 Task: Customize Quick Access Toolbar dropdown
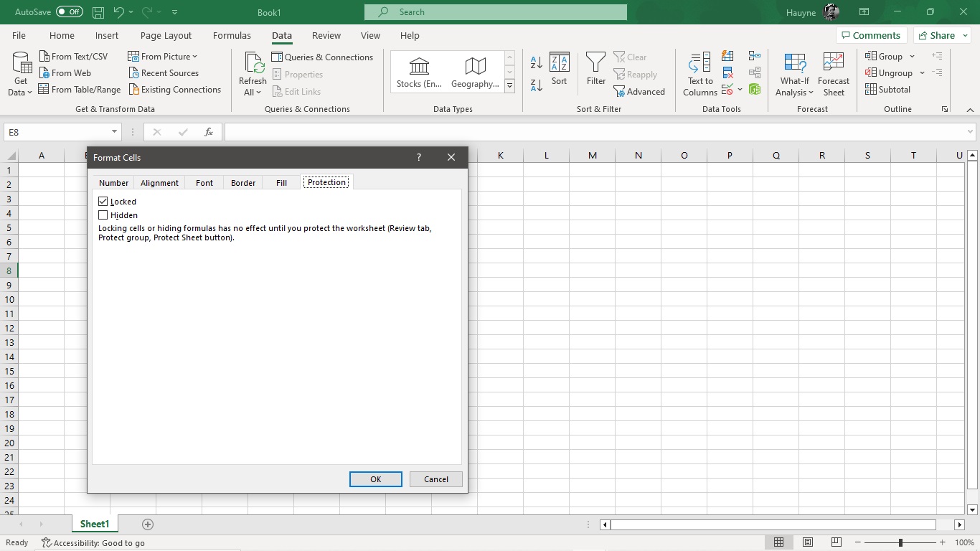(x=175, y=12)
